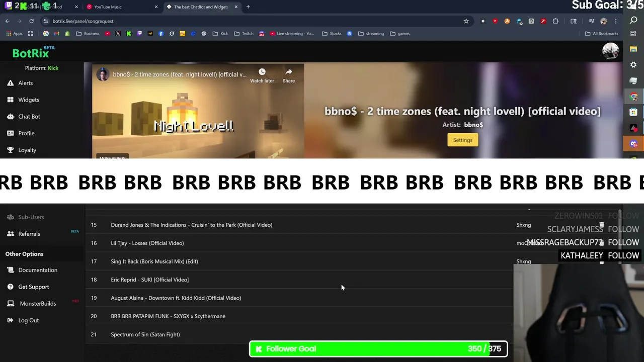The height and width of the screenshot is (362, 644).
Task: Select The best ChatBot and Widgets tab
Action: tap(201, 7)
